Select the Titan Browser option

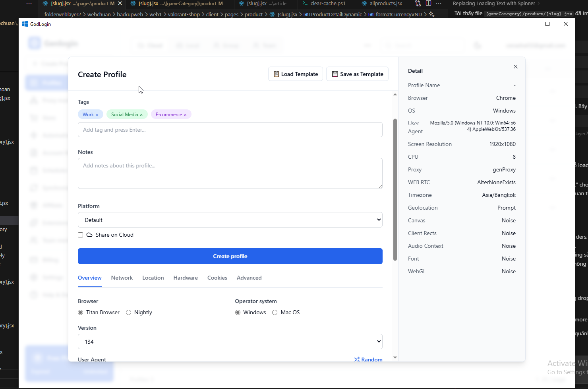click(x=81, y=313)
